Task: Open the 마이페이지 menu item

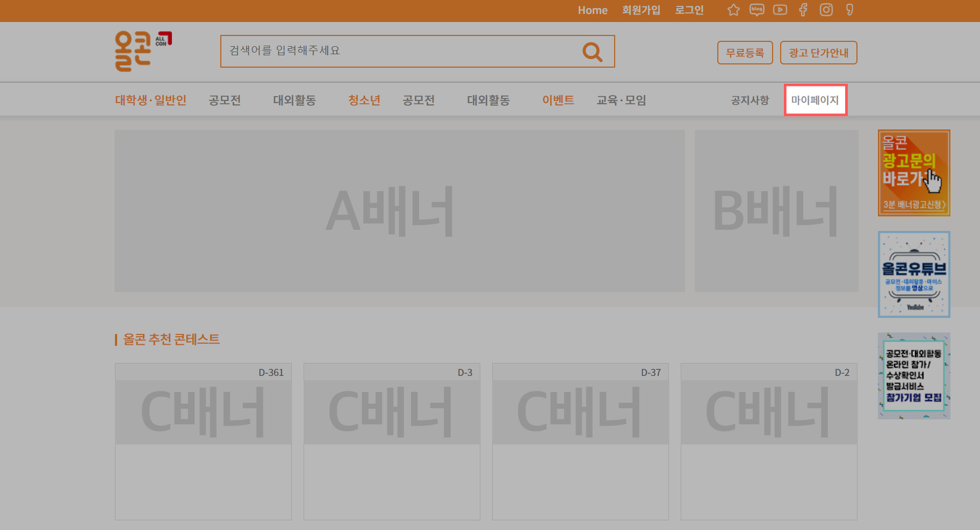Action: 815,100
